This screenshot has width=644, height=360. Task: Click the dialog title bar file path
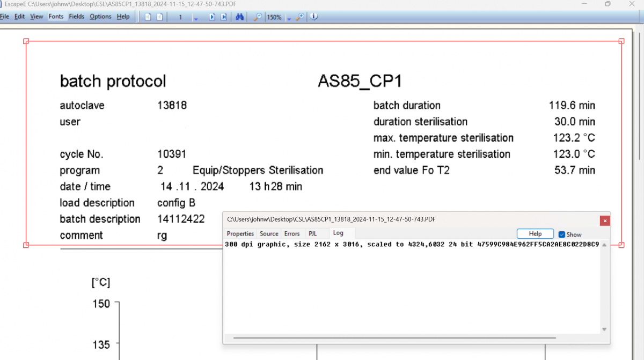pos(331,219)
